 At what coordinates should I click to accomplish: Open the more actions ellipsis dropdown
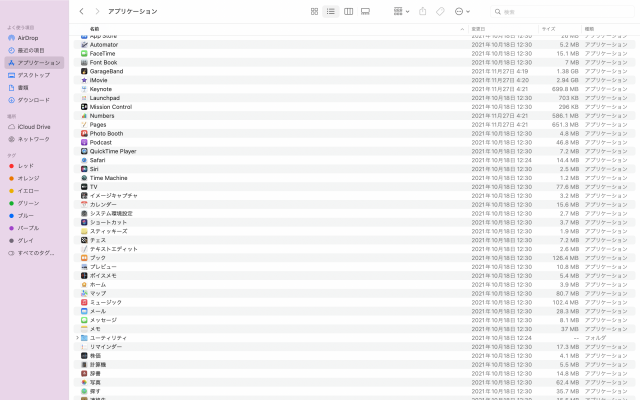point(462,11)
